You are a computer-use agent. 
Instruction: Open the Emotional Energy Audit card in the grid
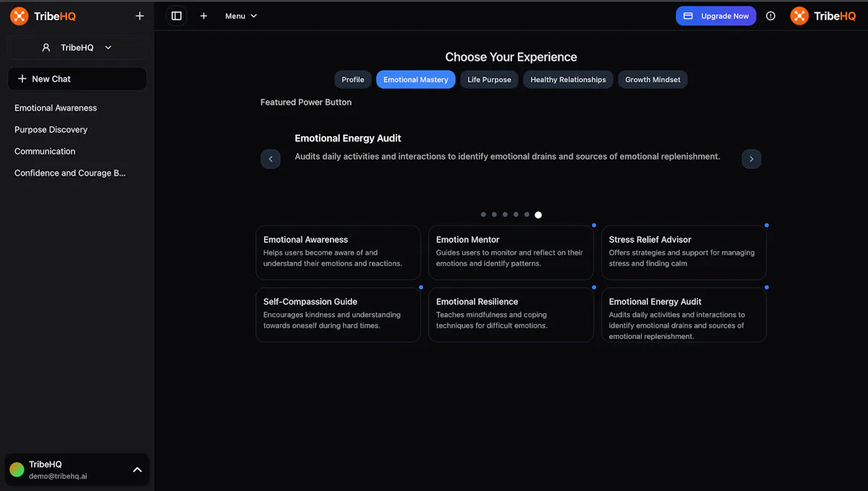click(684, 315)
